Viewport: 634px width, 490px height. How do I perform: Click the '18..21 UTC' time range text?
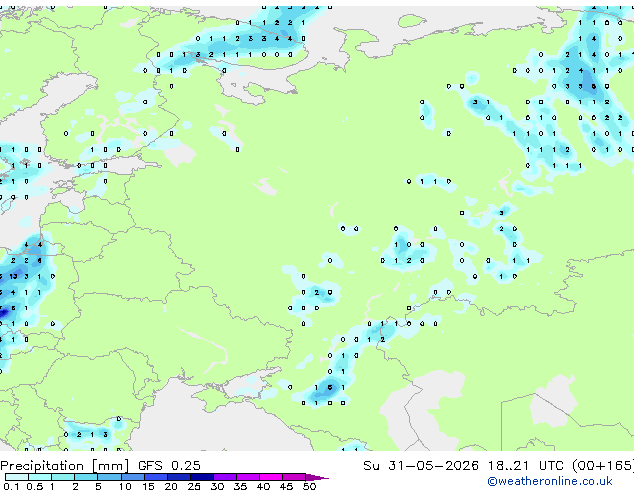pyautogui.click(x=526, y=466)
